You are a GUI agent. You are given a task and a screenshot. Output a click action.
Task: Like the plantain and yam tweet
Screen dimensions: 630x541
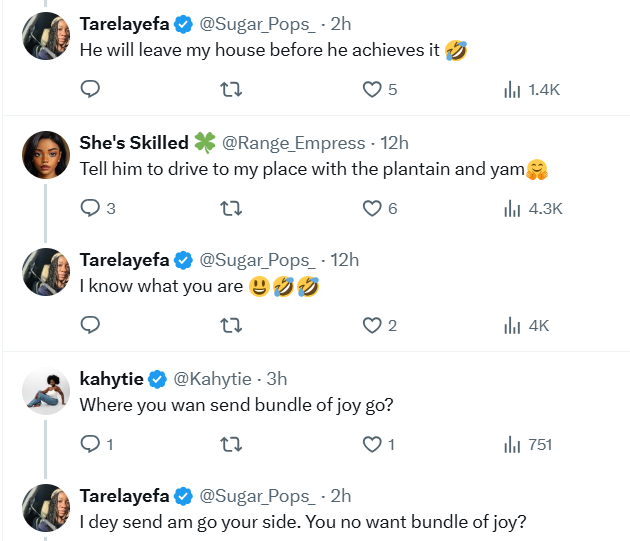(372, 208)
